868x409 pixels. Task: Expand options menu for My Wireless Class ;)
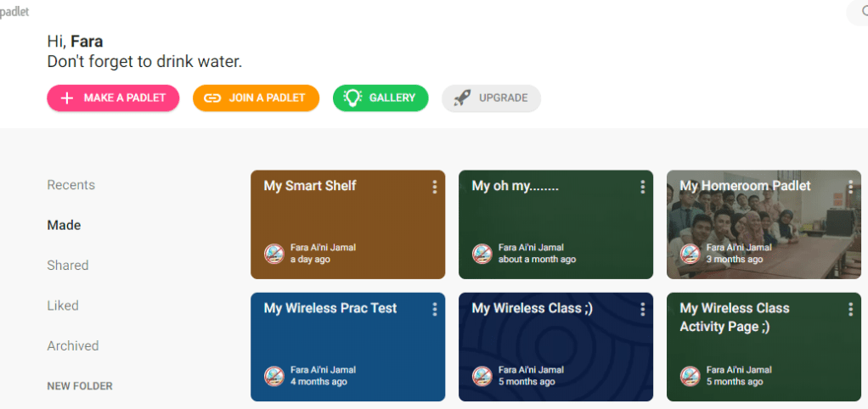(643, 309)
